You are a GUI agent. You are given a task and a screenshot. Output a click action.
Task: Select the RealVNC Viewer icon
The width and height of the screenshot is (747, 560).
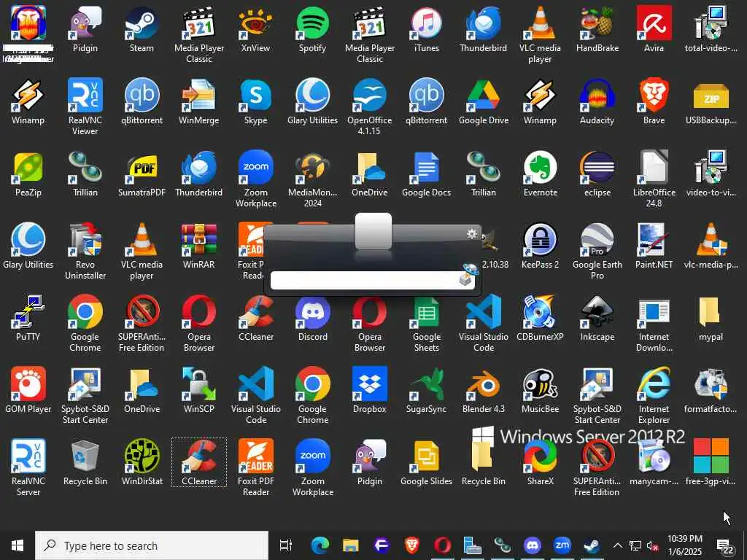click(85, 106)
